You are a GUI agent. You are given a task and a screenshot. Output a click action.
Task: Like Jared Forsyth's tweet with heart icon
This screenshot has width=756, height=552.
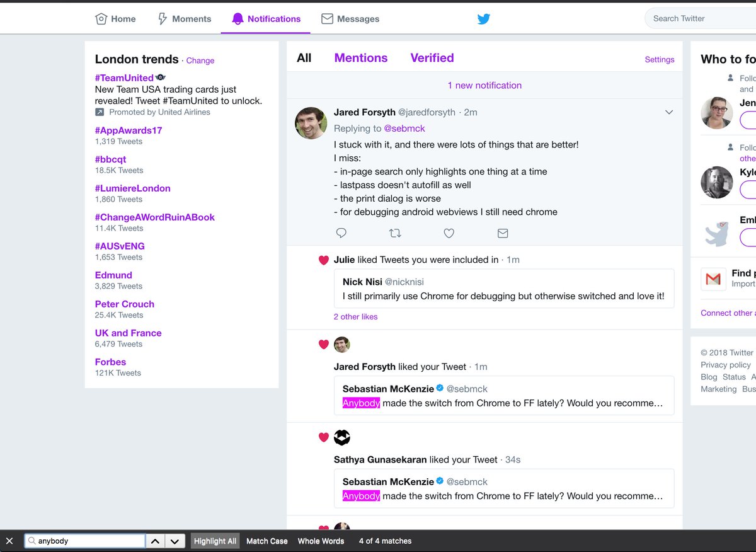point(449,233)
